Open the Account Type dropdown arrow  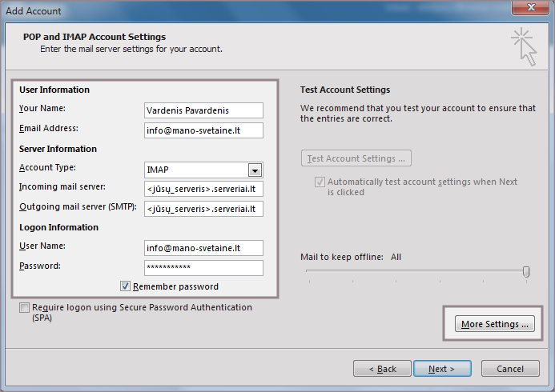tap(255, 170)
